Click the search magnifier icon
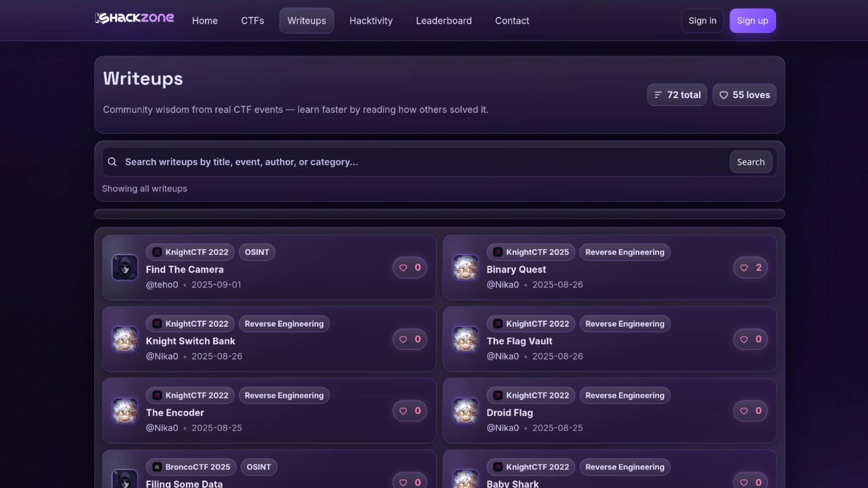Screen dimensions: 868x488 (112, 162)
